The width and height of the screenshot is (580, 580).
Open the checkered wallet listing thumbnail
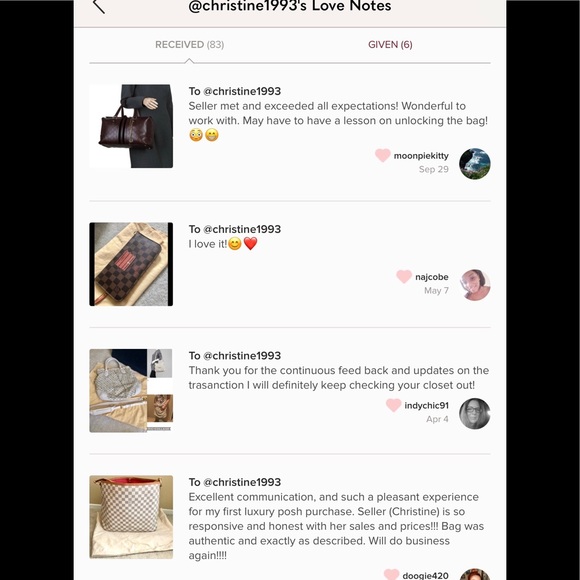click(131, 264)
